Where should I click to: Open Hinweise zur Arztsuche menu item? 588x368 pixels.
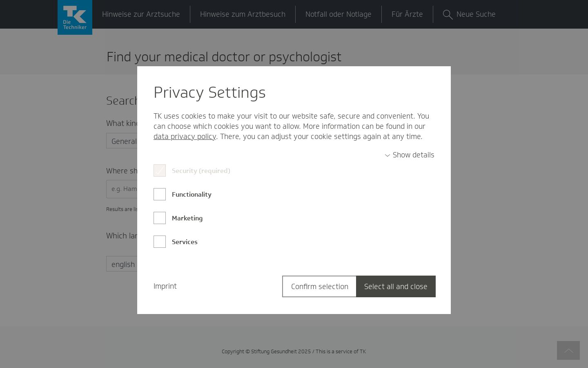coord(141,14)
